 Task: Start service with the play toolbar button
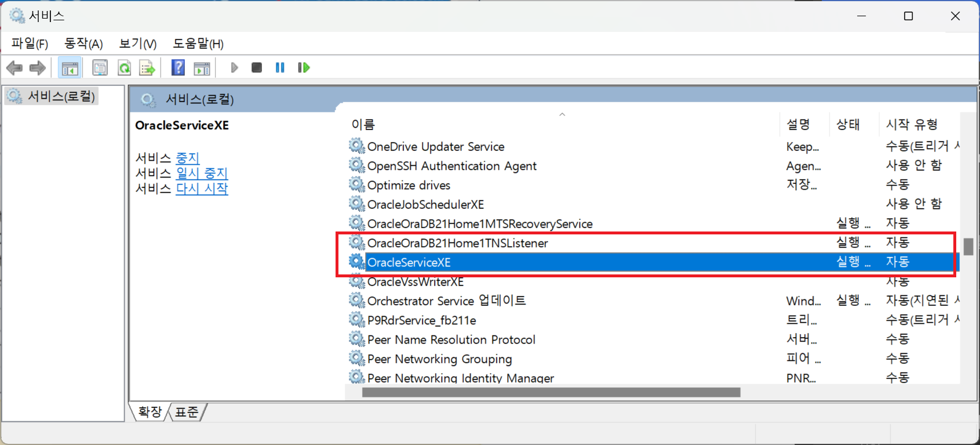234,68
